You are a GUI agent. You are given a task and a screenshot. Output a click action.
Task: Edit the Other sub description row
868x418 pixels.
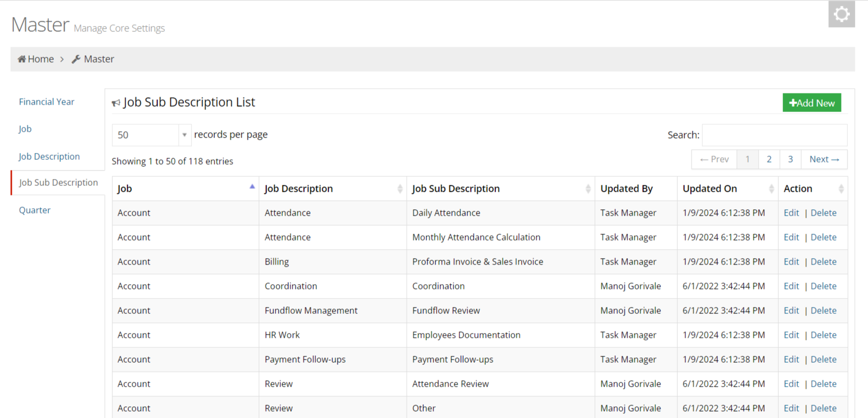coord(791,408)
